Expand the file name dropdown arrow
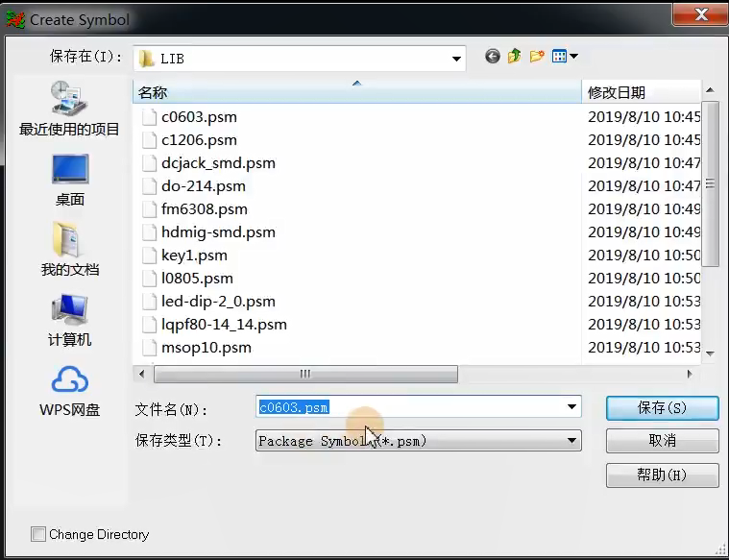Viewport: 729px width, 560px height. tap(572, 407)
